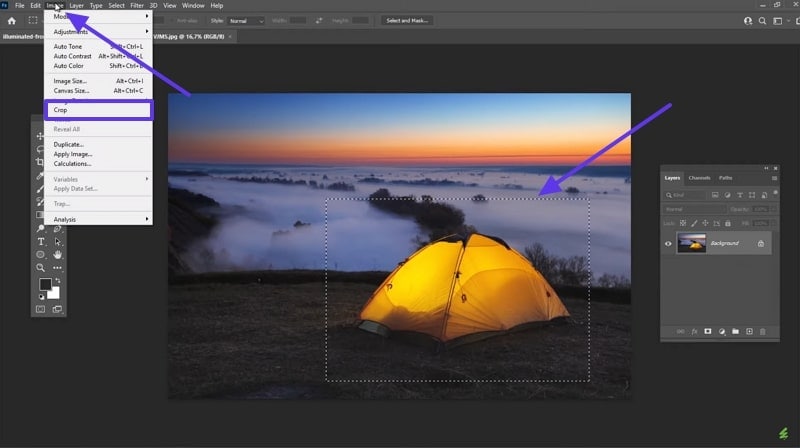
Task: Select the Move tool in the toolbar
Action: point(40,136)
